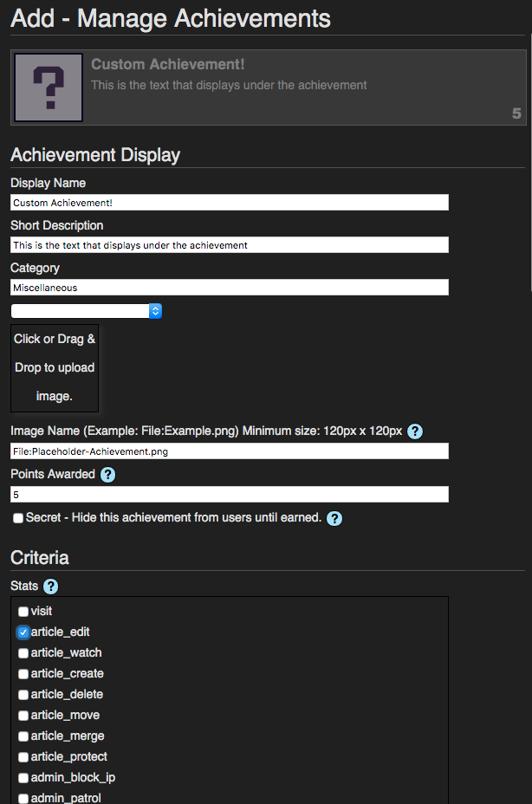
Task: Edit the Points Awarded field
Action: pyautogui.click(x=230, y=495)
